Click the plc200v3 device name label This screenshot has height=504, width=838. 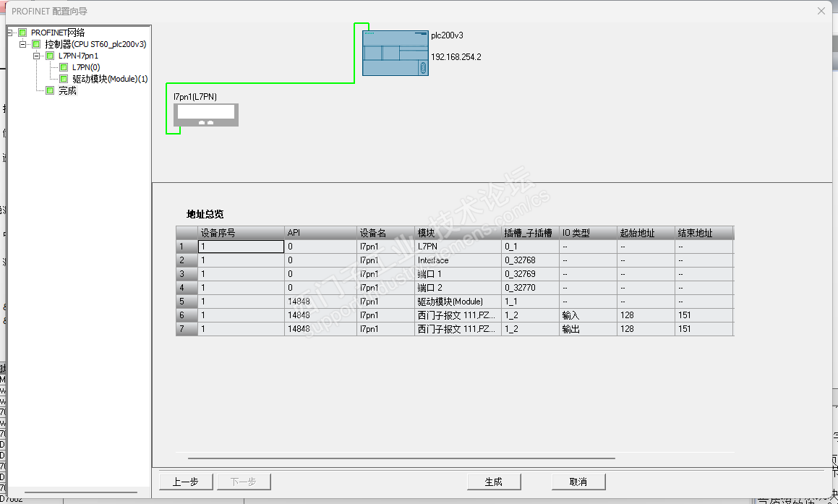point(447,35)
